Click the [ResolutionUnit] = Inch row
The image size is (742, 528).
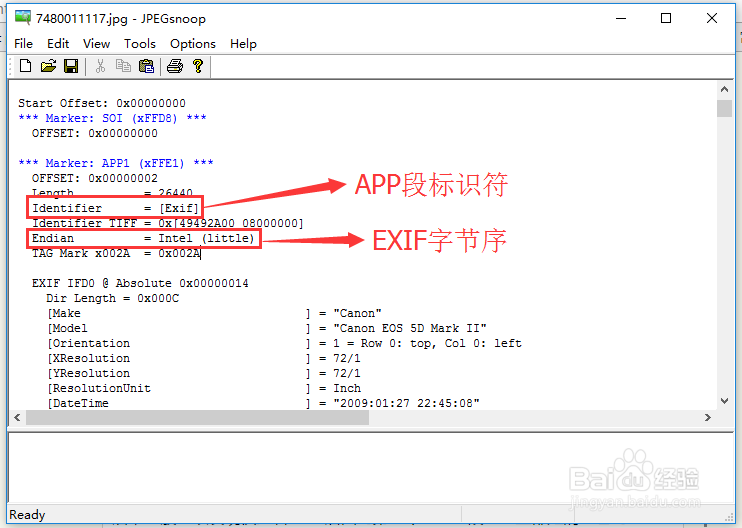click(204, 388)
